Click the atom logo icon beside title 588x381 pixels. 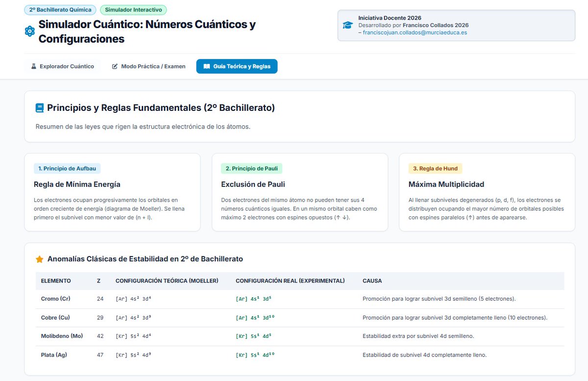(x=29, y=31)
